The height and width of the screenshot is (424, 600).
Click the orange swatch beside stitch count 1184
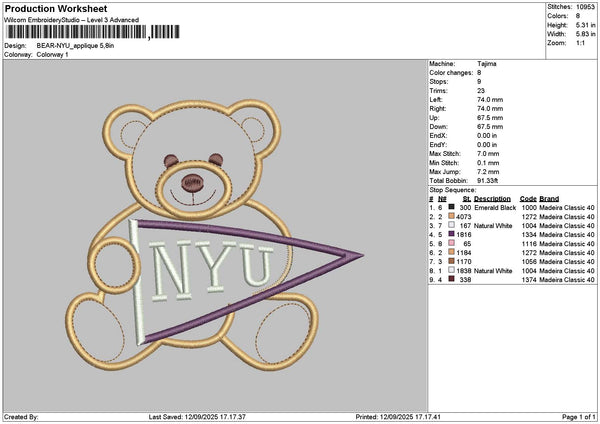452,252
